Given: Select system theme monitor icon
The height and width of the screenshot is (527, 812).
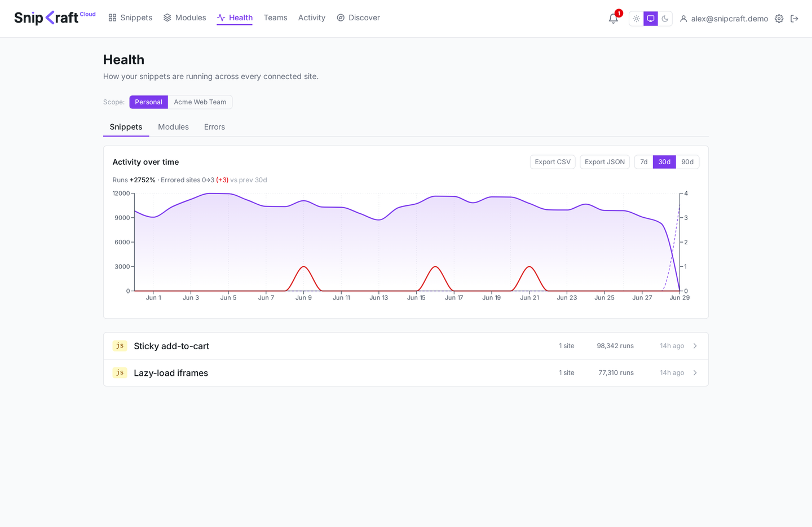Looking at the screenshot, I should [651, 19].
